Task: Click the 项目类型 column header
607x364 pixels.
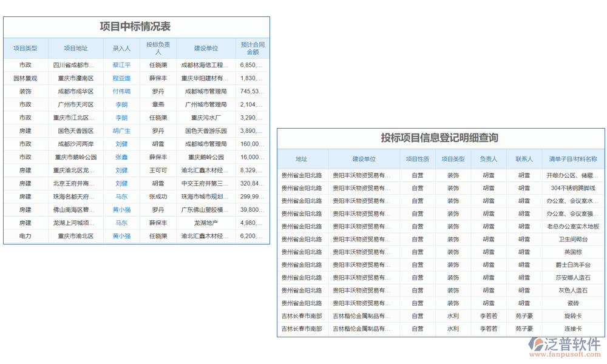Action: pyautogui.click(x=26, y=49)
